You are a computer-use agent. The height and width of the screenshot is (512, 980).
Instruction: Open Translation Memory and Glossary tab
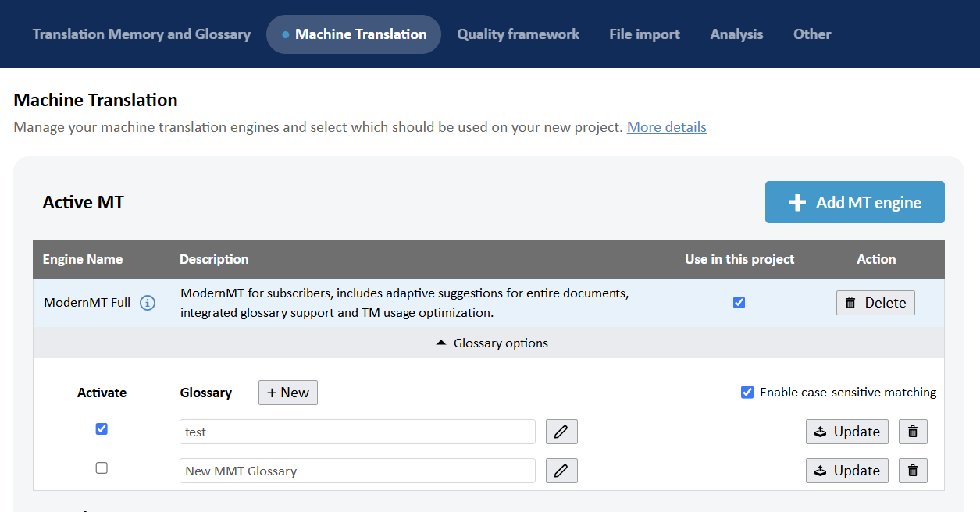141,34
